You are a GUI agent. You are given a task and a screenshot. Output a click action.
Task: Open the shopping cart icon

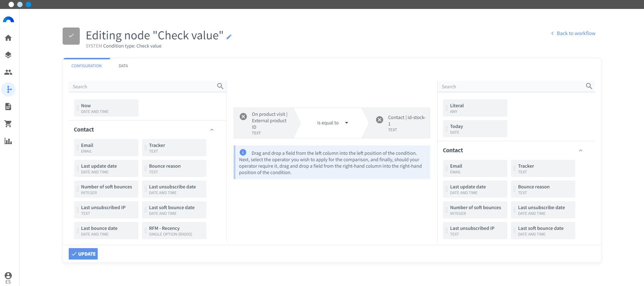coord(8,124)
